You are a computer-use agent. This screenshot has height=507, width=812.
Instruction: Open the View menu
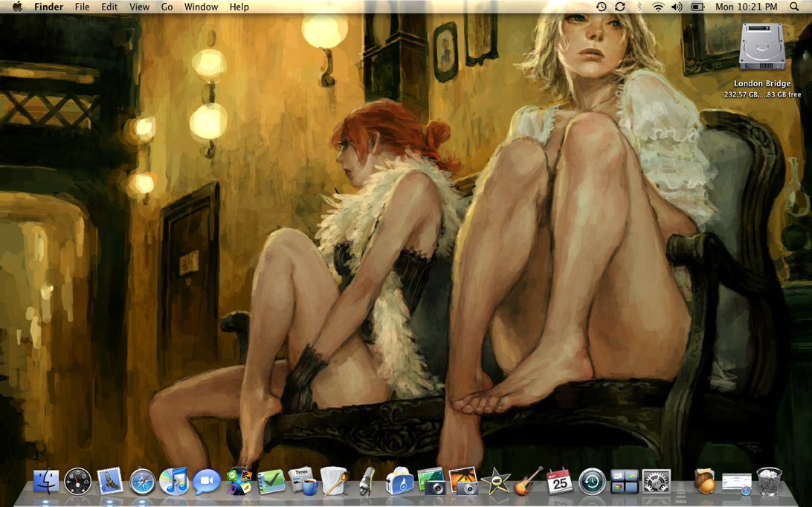(x=139, y=7)
